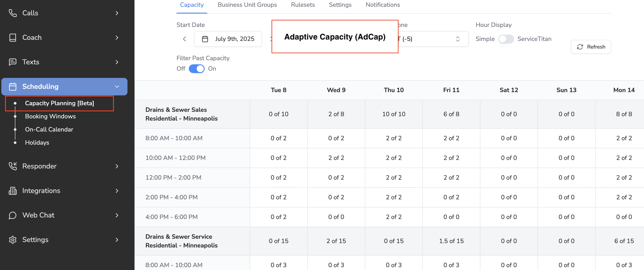
Task: Click the Settings gear icon in sidebar
Action: [x=12, y=240]
